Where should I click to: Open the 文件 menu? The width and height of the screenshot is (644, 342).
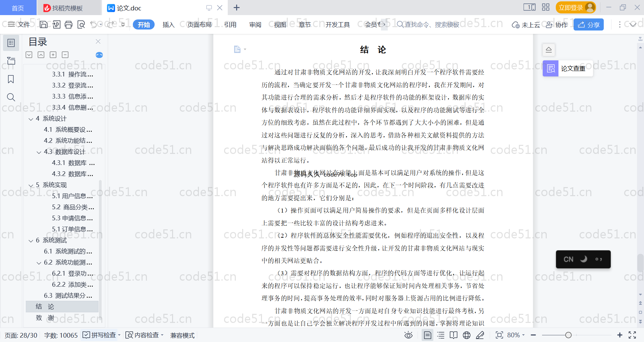point(19,24)
